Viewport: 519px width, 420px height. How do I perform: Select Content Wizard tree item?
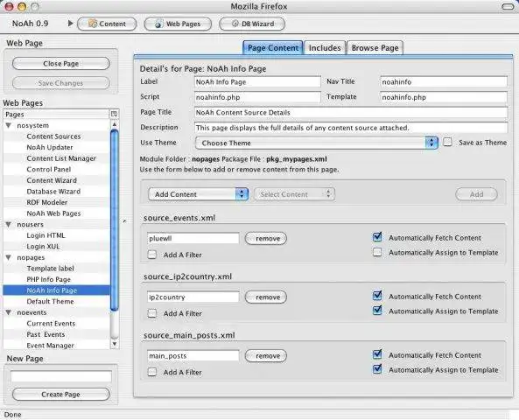[x=52, y=180]
